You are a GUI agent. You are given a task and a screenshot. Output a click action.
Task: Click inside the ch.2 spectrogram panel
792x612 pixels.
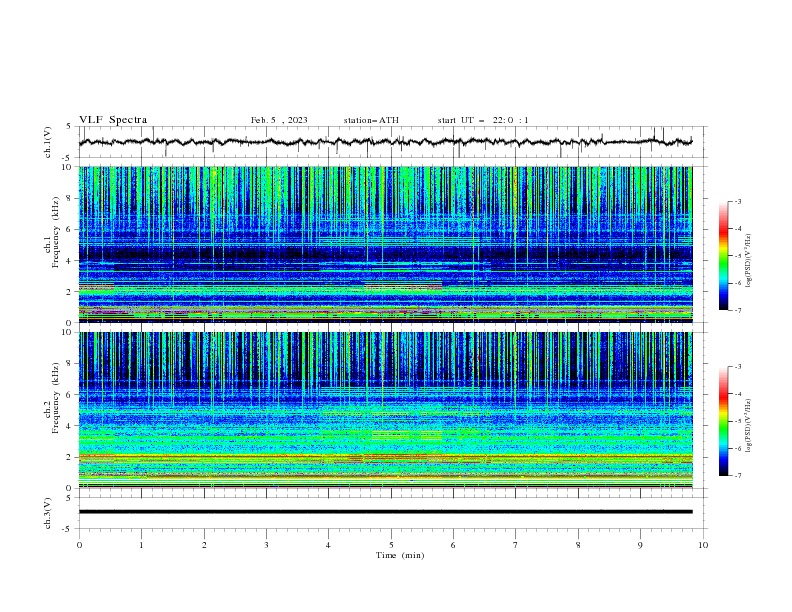coord(385,410)
